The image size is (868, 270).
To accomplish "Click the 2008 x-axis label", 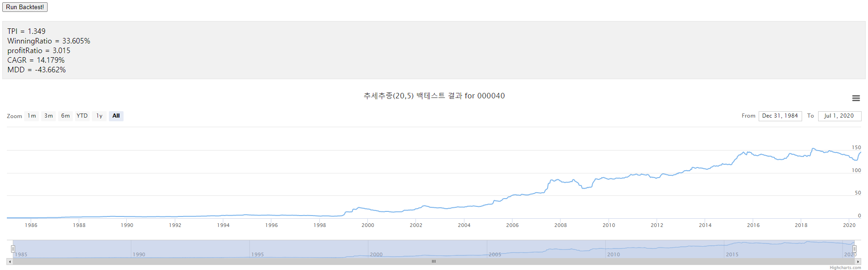I will (561, 225).
